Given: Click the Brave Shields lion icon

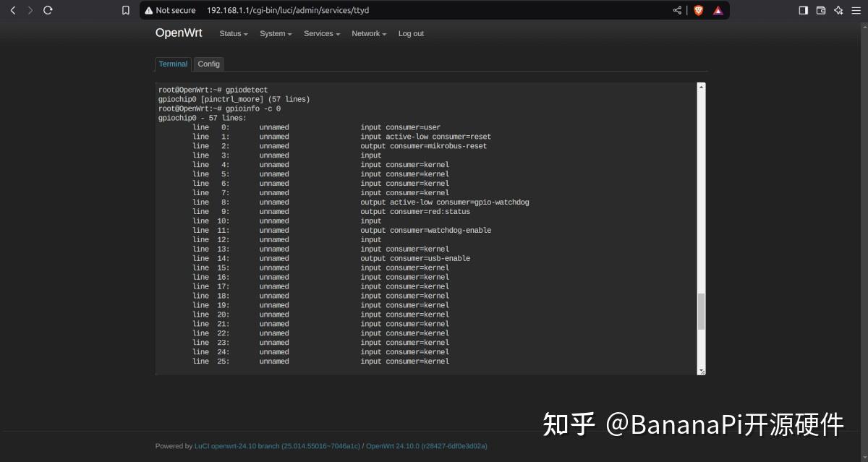Looking at the screenshot, I should (x=697, y=10).
